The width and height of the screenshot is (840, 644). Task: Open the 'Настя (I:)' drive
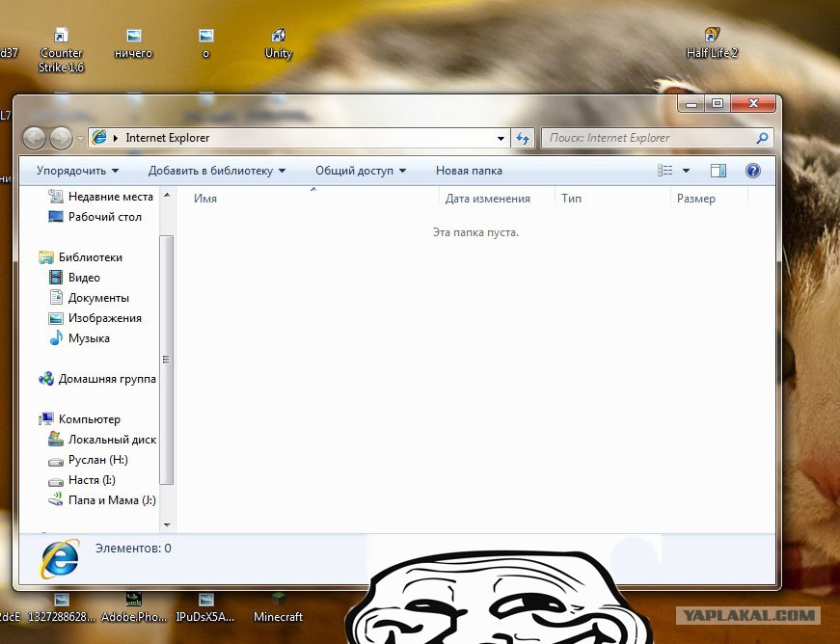point(81,480)
